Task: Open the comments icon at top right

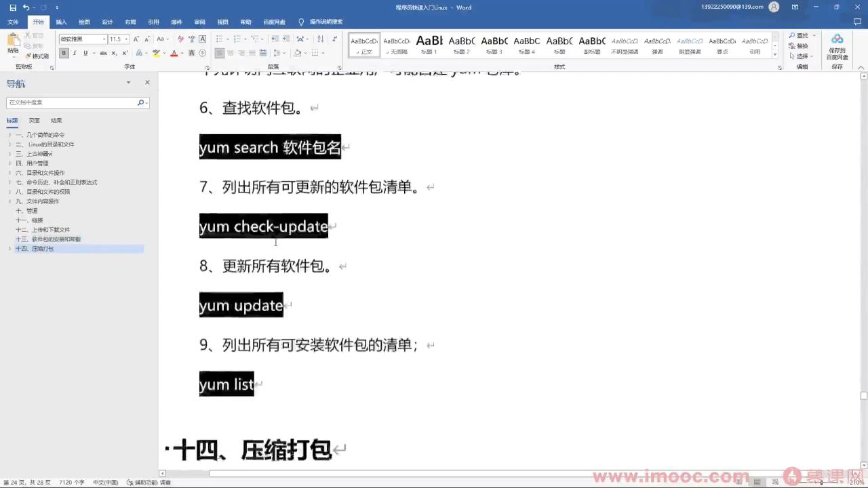Action: point(858,22)
